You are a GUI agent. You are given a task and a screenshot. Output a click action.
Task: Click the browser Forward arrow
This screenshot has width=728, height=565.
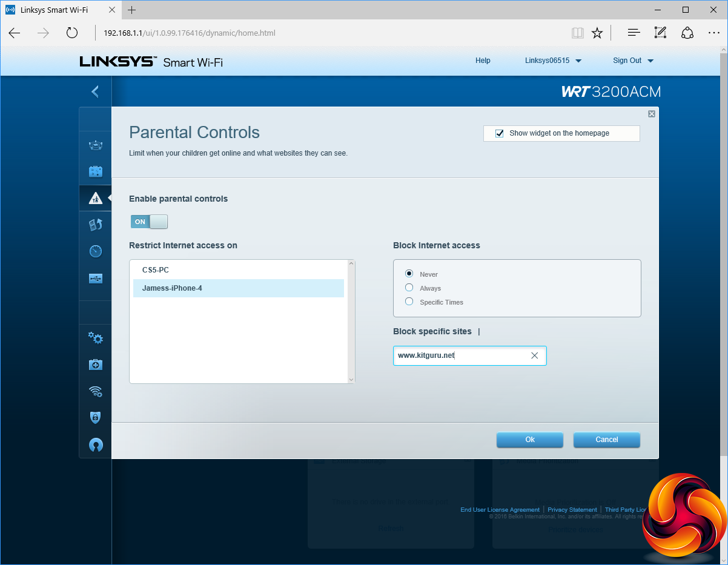(x=43, y=33)
